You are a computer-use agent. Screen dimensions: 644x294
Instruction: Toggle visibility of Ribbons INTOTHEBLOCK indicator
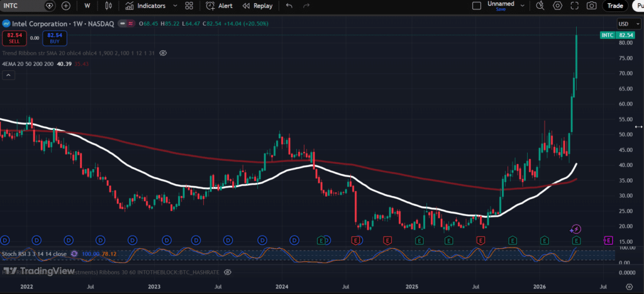(x=228, y=271)
